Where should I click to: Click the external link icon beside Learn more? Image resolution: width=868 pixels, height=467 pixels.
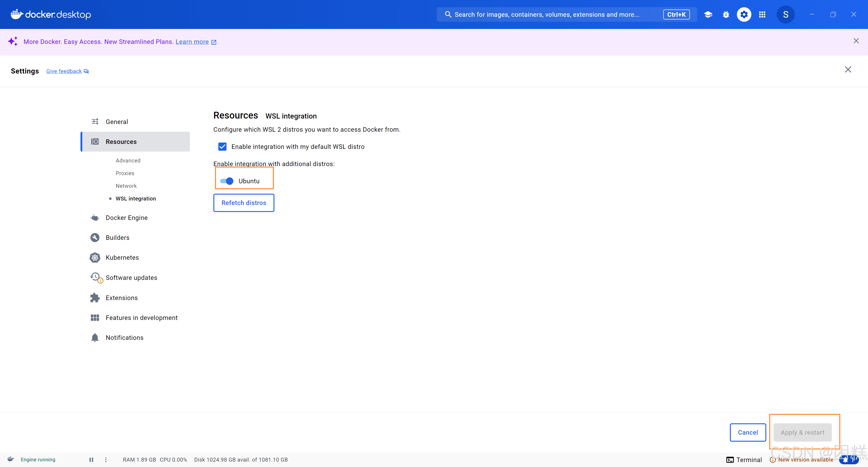pyautogui.click(x=214, y=42)
